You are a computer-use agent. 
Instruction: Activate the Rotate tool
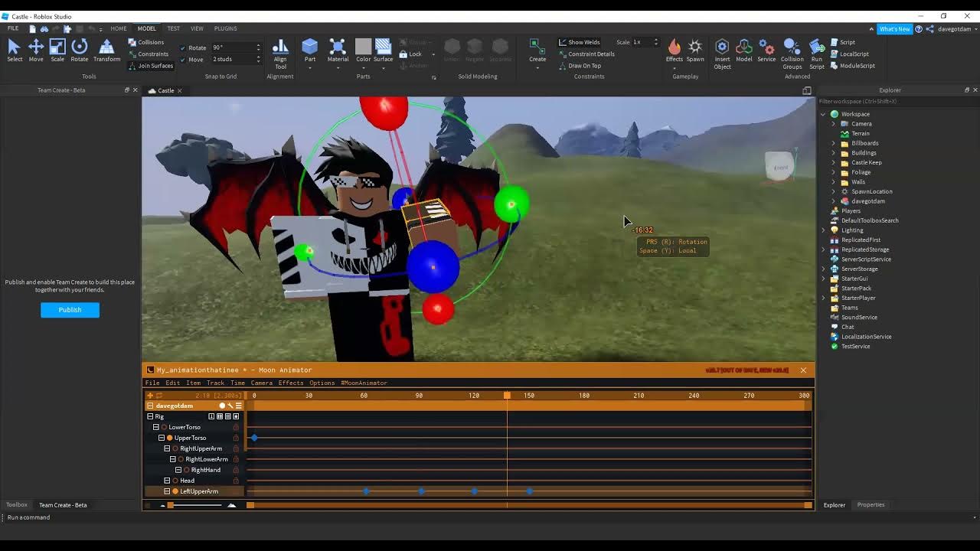coord(80,51)
